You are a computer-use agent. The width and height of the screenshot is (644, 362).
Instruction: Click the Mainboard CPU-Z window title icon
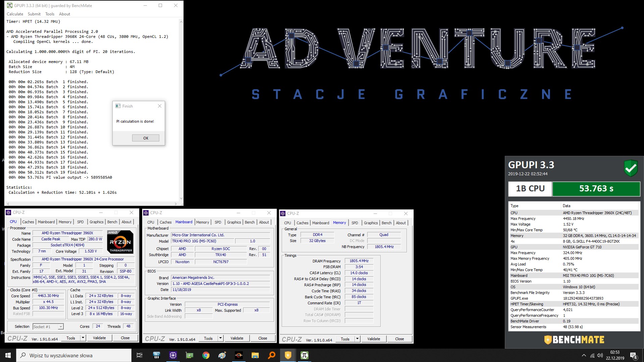[146, 213]
